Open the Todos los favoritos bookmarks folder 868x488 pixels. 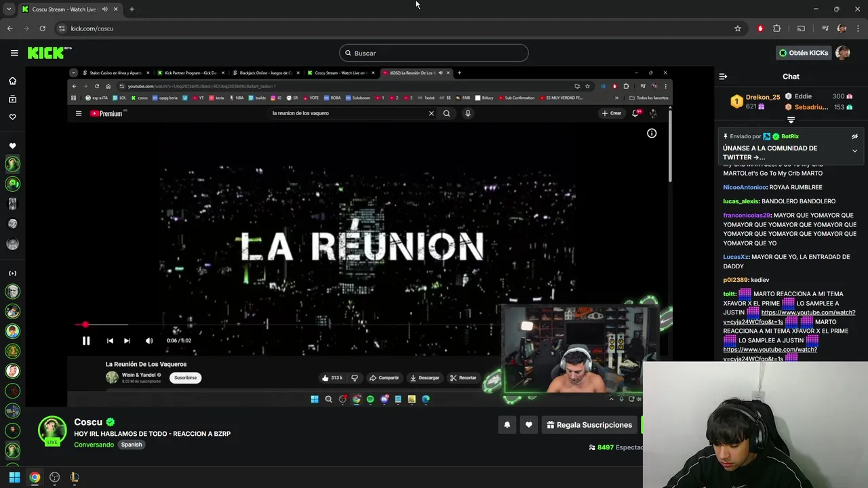coord(650,98)
